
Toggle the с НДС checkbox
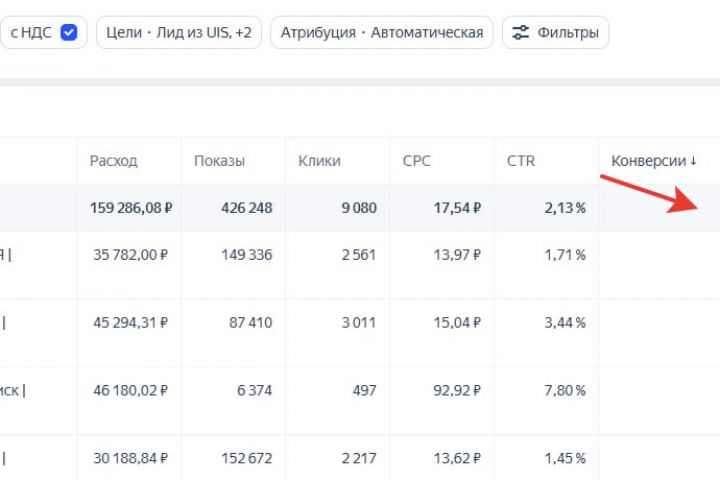click(x=69, y=32)
